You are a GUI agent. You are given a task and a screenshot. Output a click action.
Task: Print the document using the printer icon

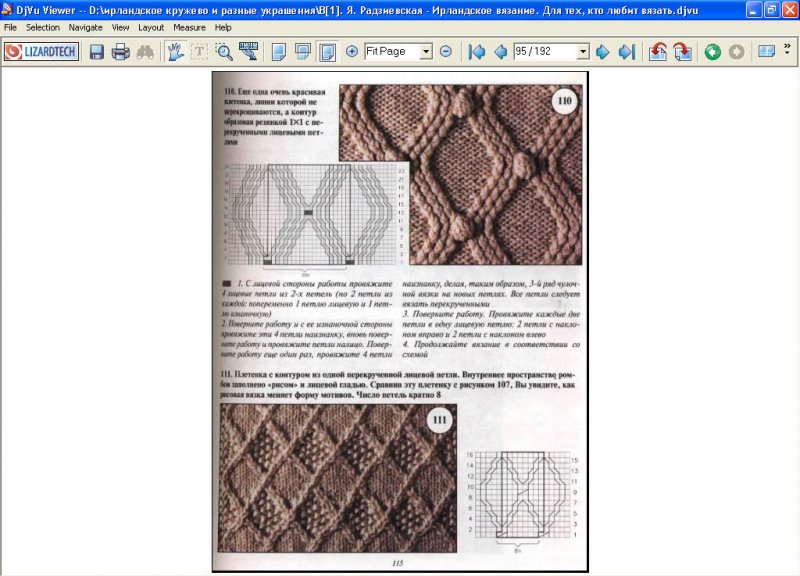coord(120,52)
